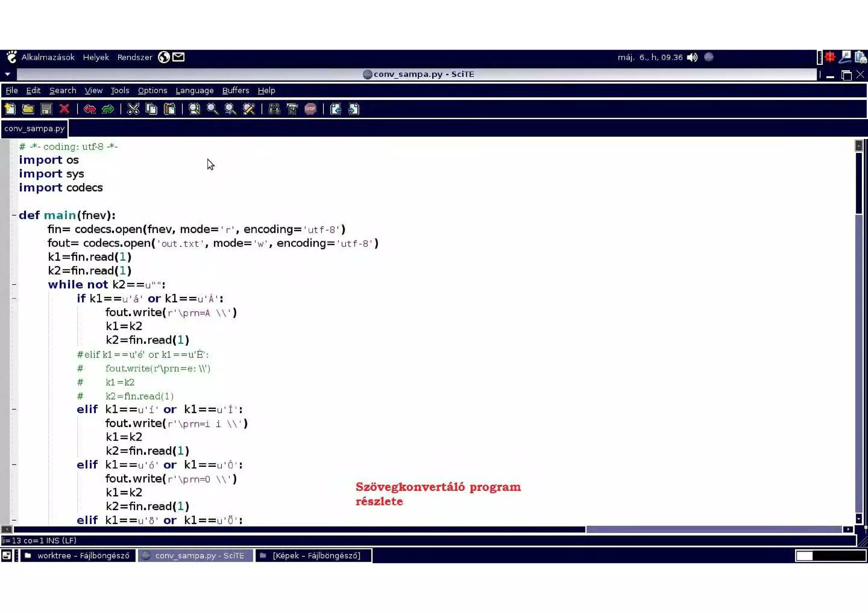This screenshot has width=868, height=613.
Task: Click the vertical scrollbar down arrow
Action: point(859,518)
